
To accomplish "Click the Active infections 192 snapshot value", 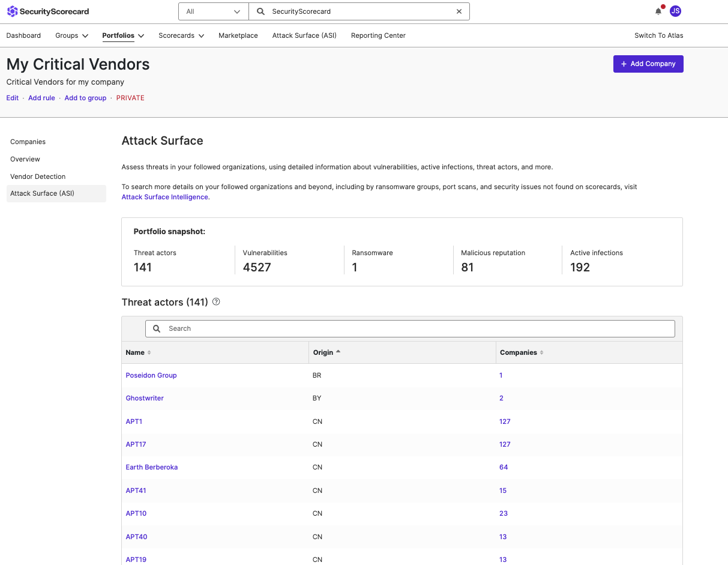I will (x=580, y=267).
